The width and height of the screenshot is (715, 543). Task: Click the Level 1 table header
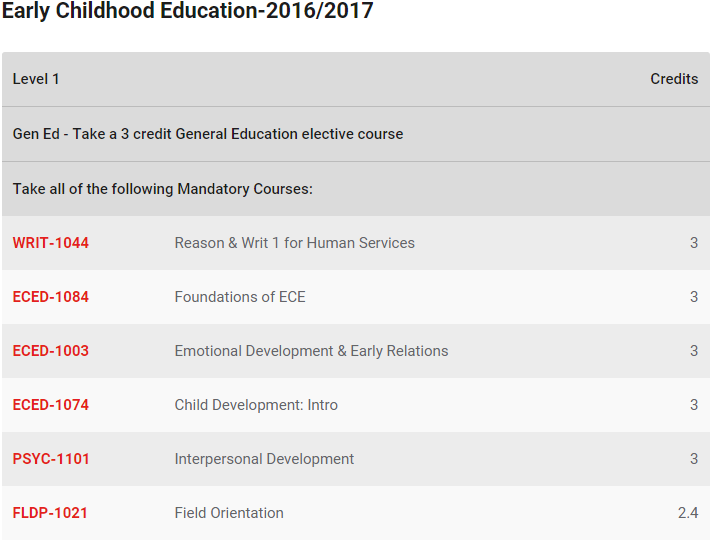(x=37, y=79)
